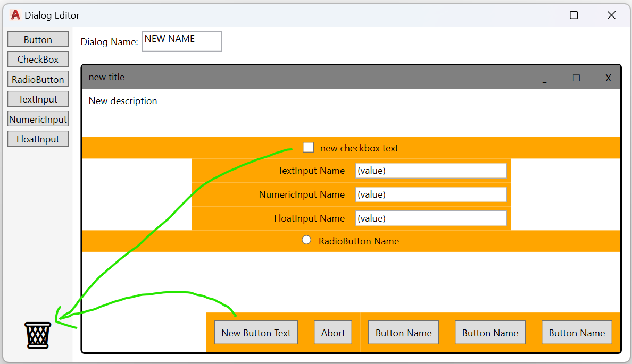Select the RadioButton Name radio option
Screen dimensions: 632x364
coord(306,240)
